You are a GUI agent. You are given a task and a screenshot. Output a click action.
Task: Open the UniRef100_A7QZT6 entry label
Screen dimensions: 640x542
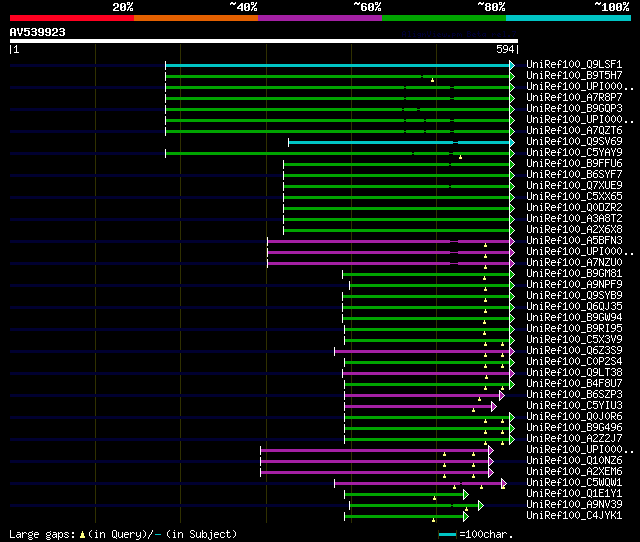click(x=574, y=131)
